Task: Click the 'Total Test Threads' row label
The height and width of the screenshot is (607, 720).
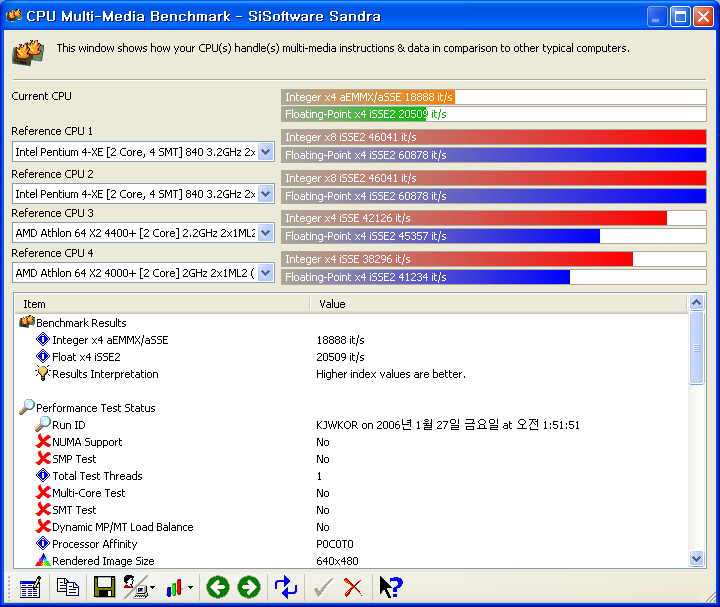Action: pos(97,476)
